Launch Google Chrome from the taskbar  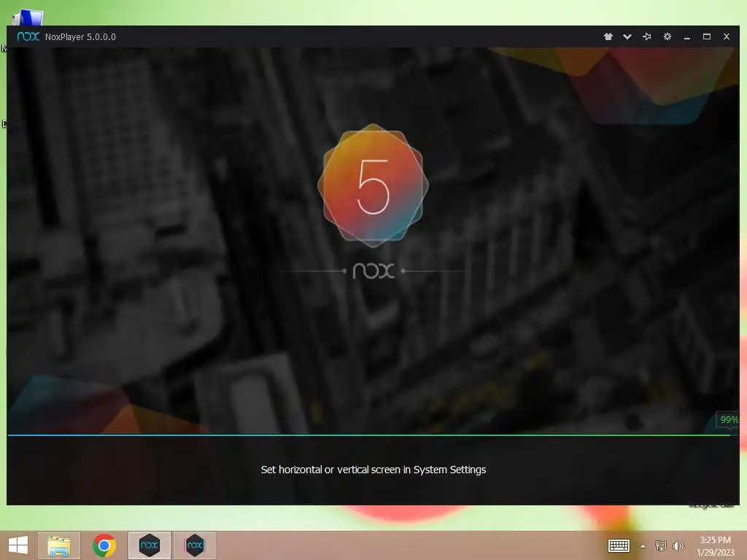point(104,545)
